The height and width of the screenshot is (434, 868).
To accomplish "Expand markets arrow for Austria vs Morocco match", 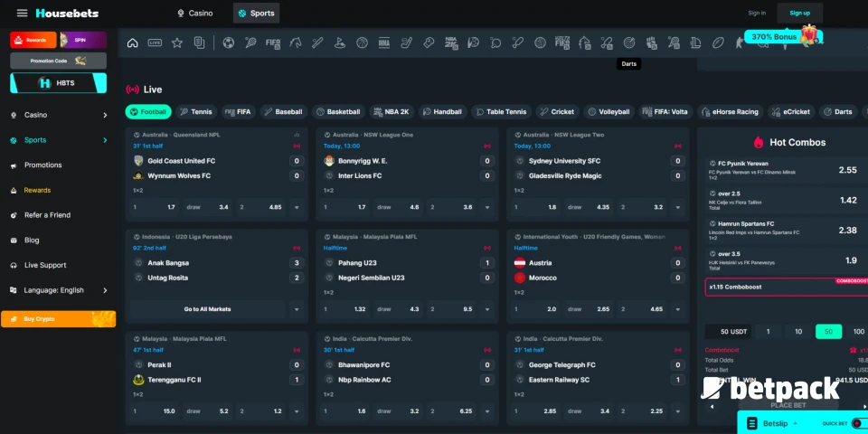I will coord(677,309).
